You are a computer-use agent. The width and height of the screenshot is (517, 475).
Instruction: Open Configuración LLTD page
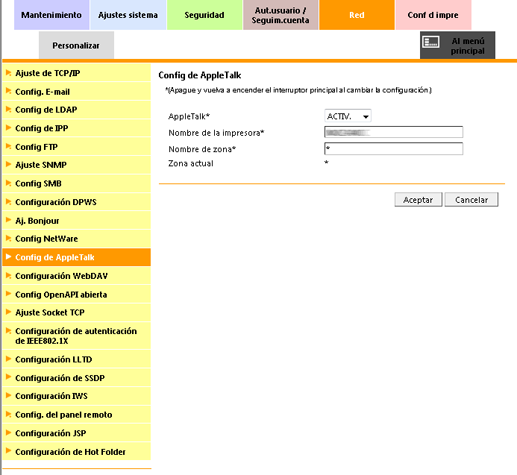(76, 359)
